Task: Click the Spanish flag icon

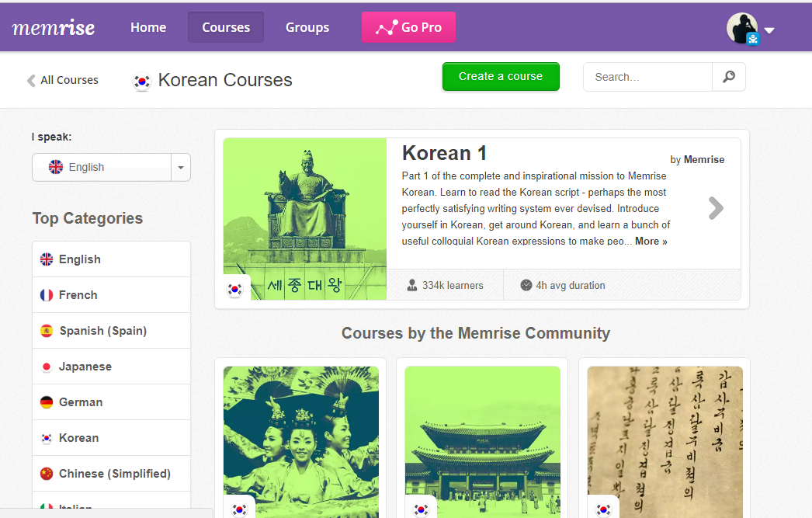Action: pos(47,331)
